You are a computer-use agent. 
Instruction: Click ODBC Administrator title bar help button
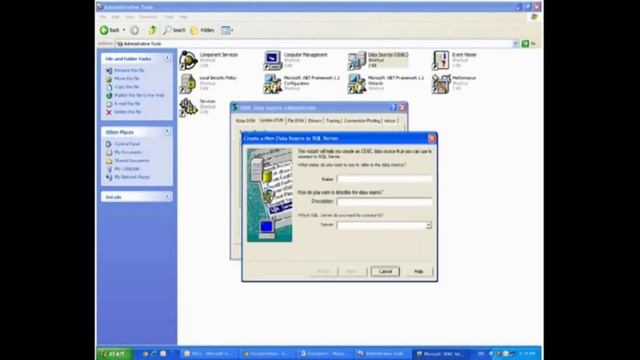pyautogui.click(x=393, y=107)
